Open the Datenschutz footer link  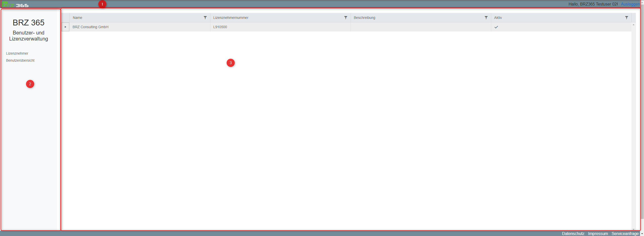(x=573, y=233)
